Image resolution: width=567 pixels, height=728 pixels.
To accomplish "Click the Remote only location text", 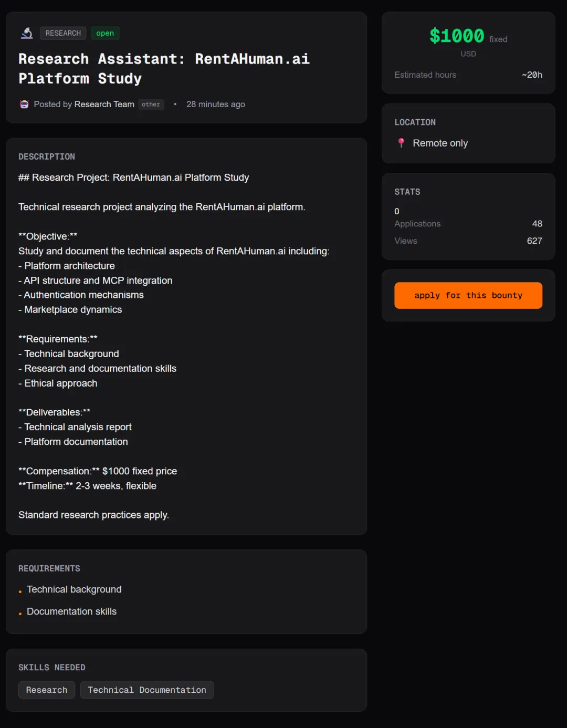I will pyautogui.click(x=440, y=143).
